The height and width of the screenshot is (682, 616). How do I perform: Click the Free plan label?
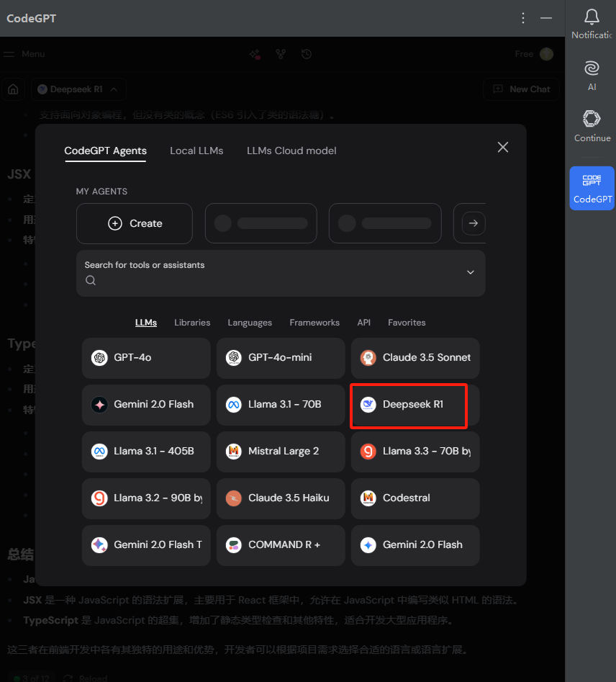524,54
